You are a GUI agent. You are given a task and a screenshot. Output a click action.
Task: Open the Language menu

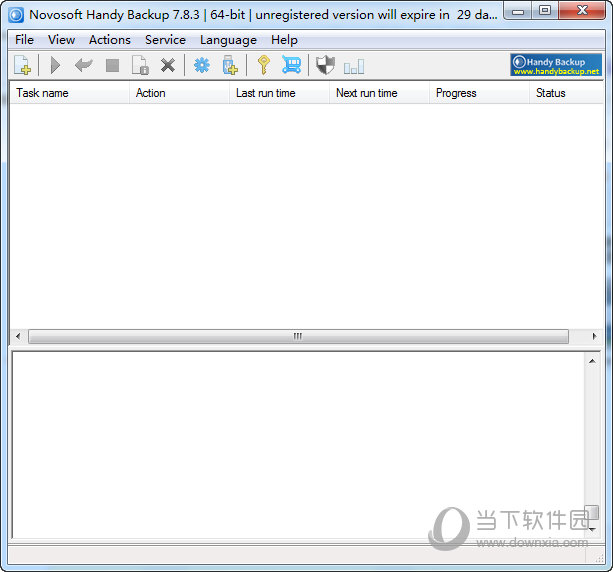click(x=228, y=40)
